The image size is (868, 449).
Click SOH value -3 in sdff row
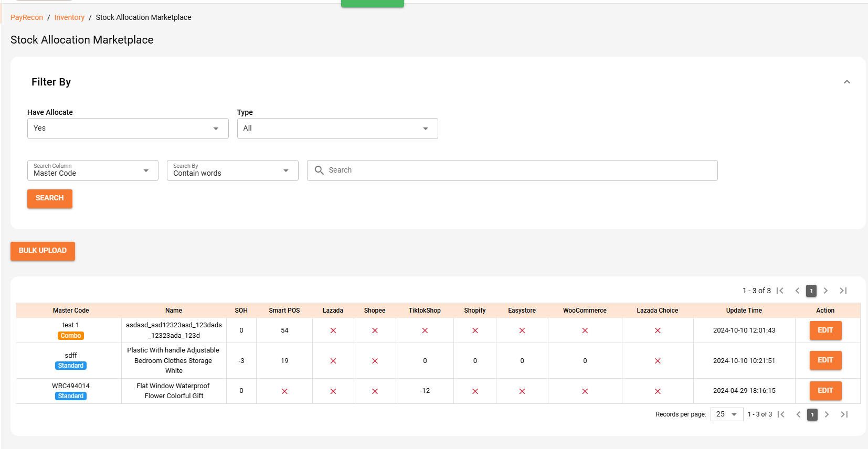pyautogui.click(x=241, y=361)
